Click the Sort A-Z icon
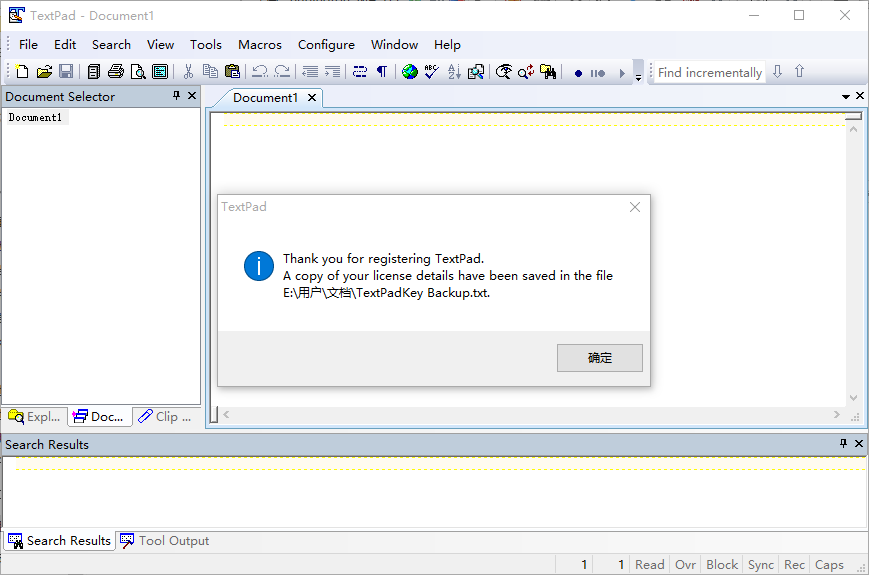The height and width of the screenshot is (575, 869). 454,72
